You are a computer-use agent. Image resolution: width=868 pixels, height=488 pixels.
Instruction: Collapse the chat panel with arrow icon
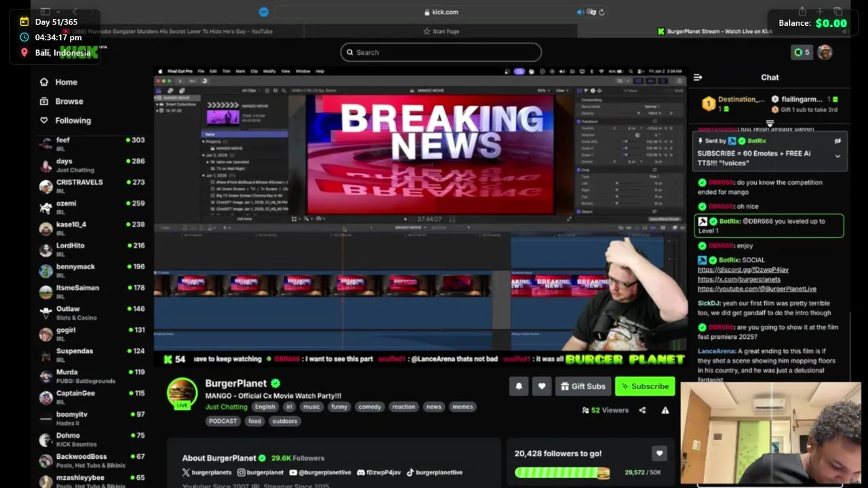(x=698, y=77)
